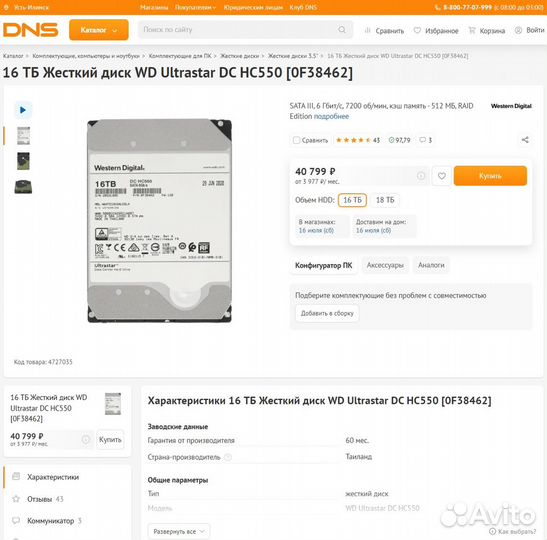Open Избранное favorites in header
This screenshot has width=547, height=540.
tap(436, 31)
